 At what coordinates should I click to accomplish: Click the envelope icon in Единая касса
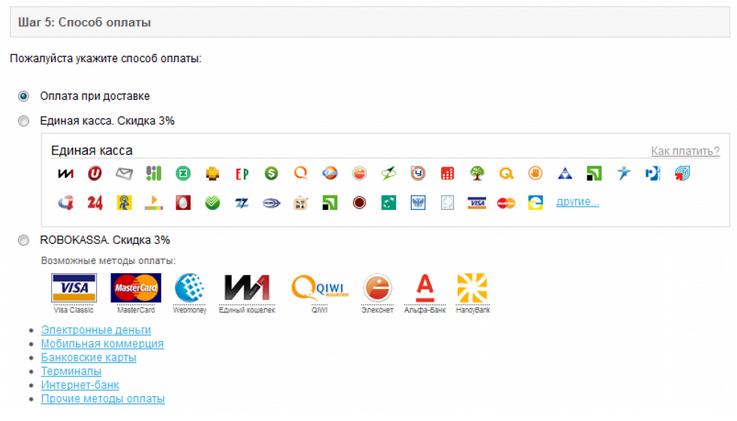pos(124,174)
